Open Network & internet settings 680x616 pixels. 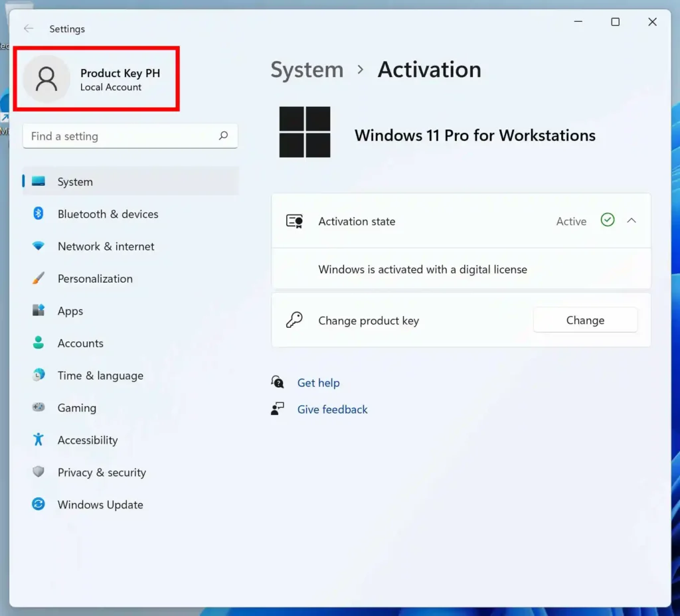point(130,246)
